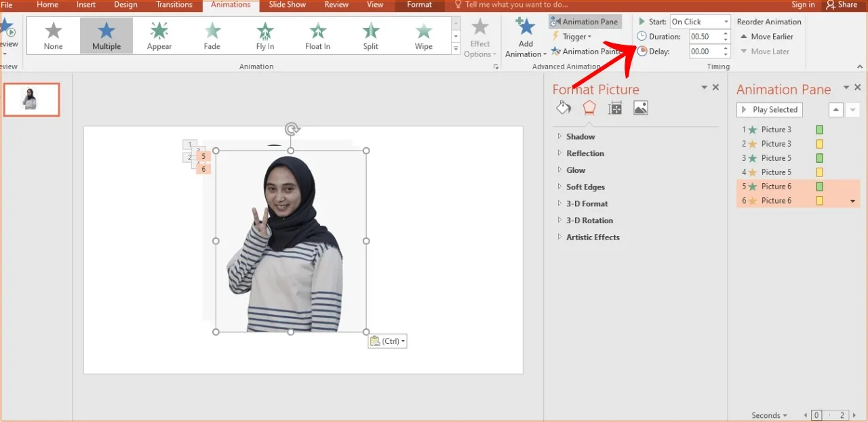Open the Insert tab
Screen dimensions: 868x422
(x=86, y=5)
